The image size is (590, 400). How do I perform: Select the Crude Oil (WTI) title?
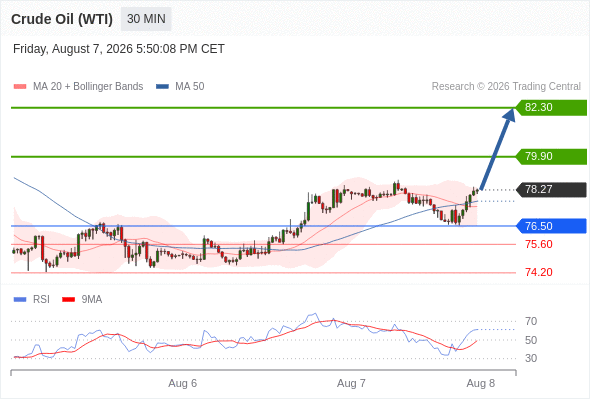(x=62, y=19)
